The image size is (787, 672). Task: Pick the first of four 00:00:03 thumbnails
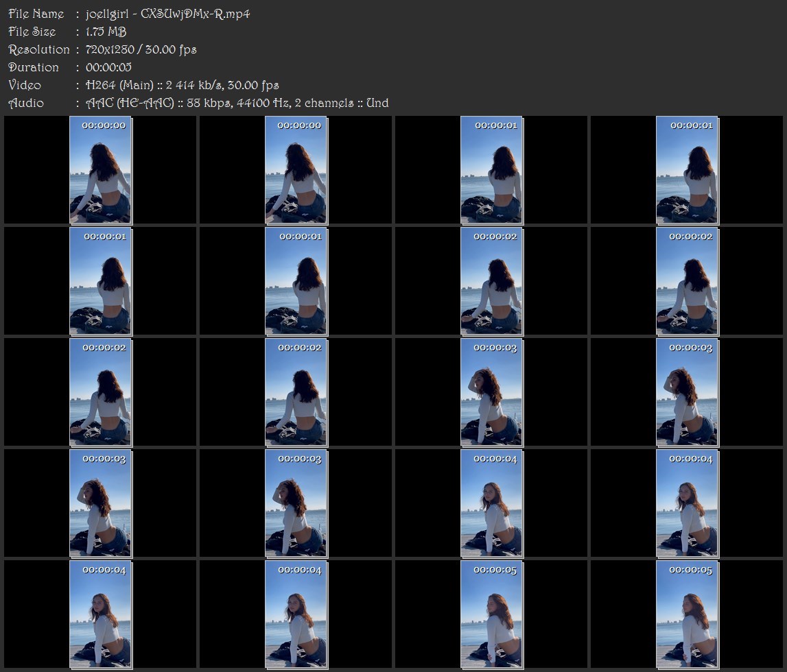tap(492, 392)
